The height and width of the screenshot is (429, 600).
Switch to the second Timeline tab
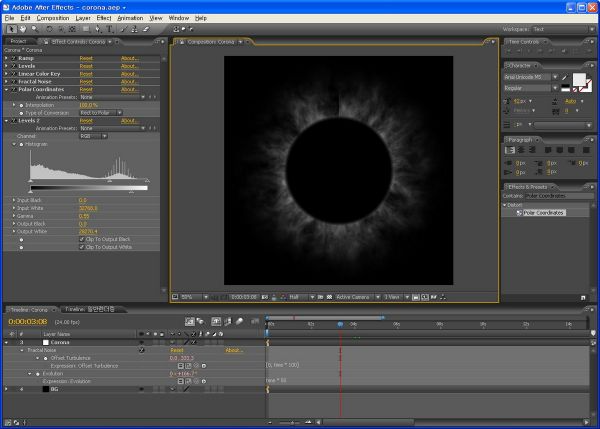coord(91,309)
